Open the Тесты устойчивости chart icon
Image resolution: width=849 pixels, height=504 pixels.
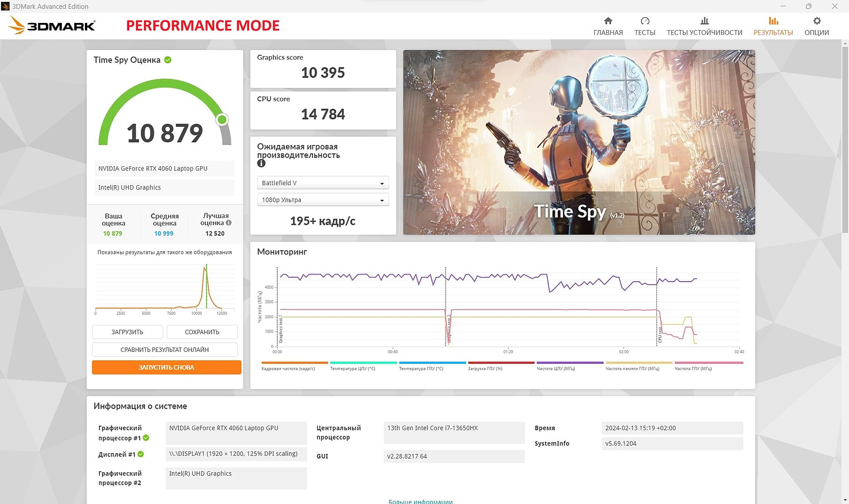coord(705,21)
